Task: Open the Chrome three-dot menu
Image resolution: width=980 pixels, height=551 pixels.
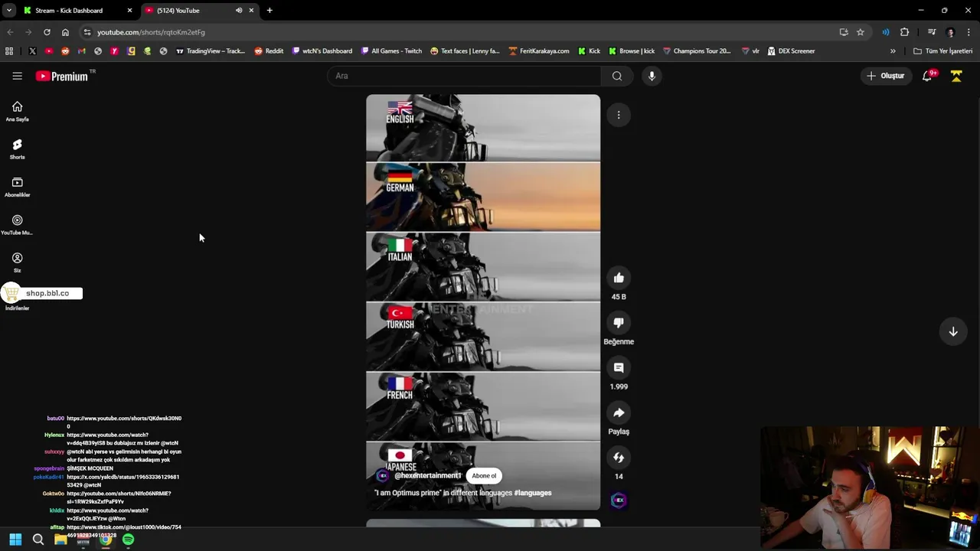Action: tap(969, 32)
